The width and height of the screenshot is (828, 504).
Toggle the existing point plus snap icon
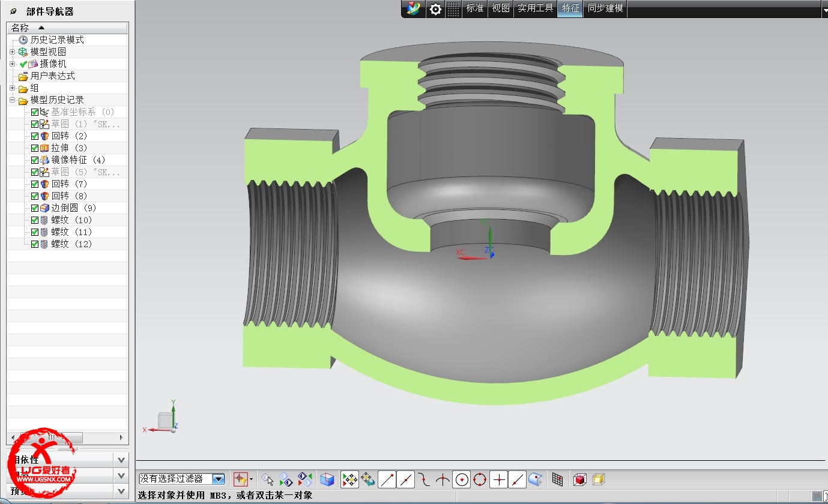[x=498, y=479]
